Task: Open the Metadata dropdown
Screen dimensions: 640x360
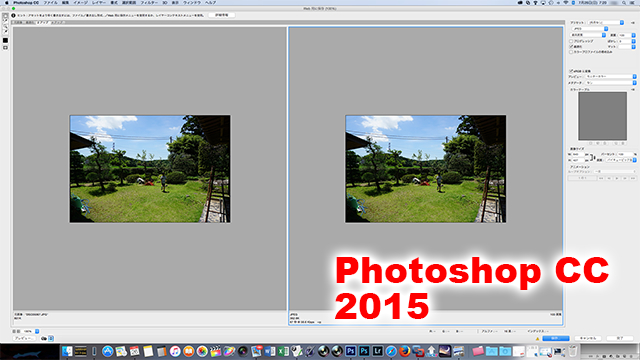Action: (611, 83)
